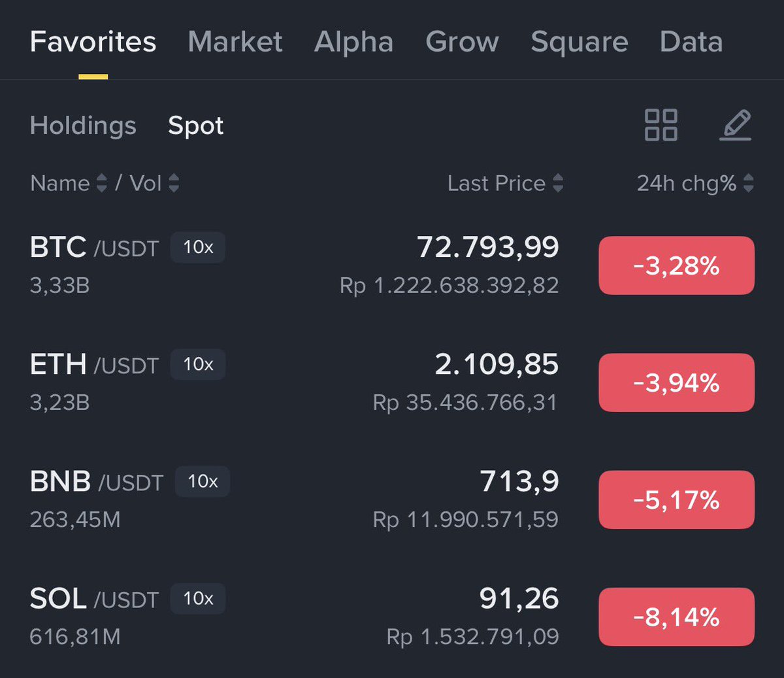784x678 pixels.
Task: Tap the SOL 10x leverage badge
Action: coord(198,598)
